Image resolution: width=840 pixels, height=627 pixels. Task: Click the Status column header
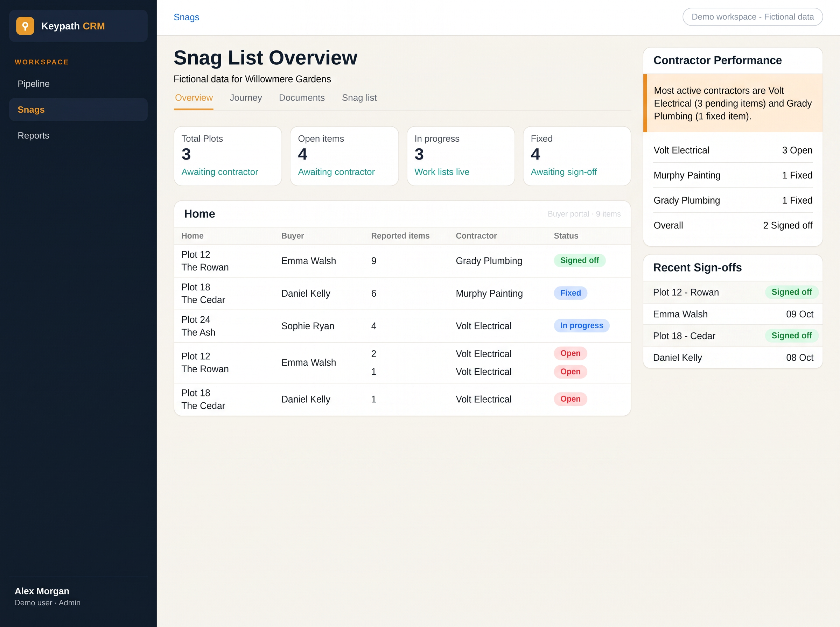pos(566,236)
